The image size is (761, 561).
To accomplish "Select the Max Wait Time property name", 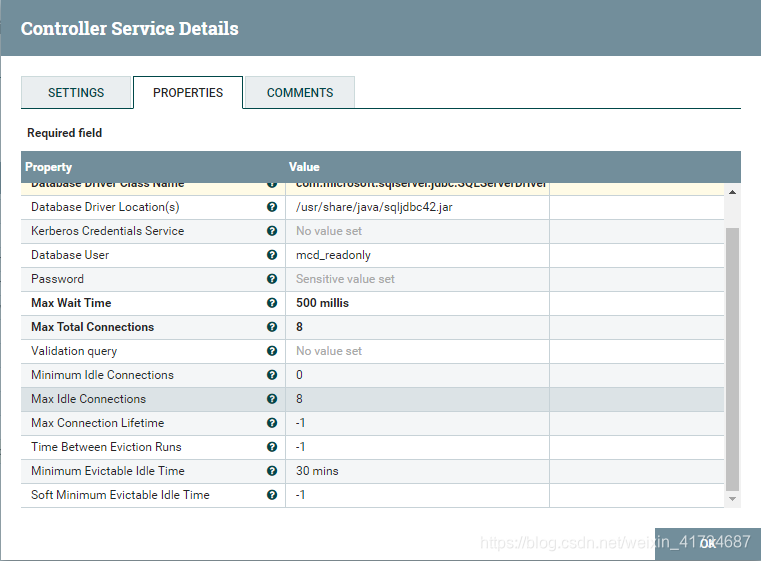I will click(71, 303).
